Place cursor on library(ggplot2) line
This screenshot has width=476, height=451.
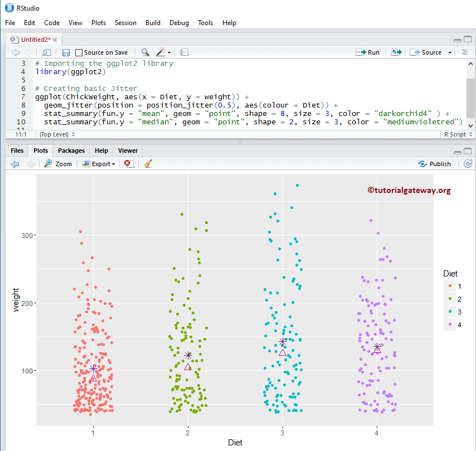pos(70,72)
